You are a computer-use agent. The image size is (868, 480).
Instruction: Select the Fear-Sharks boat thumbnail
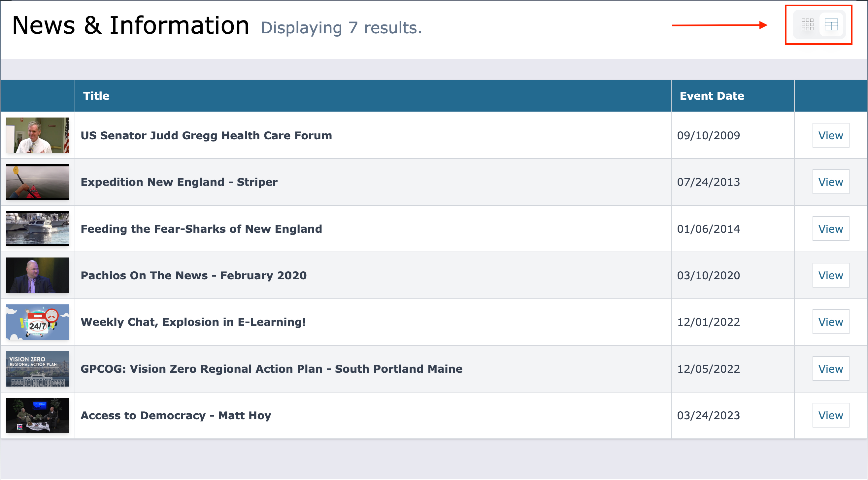point(38,228)
